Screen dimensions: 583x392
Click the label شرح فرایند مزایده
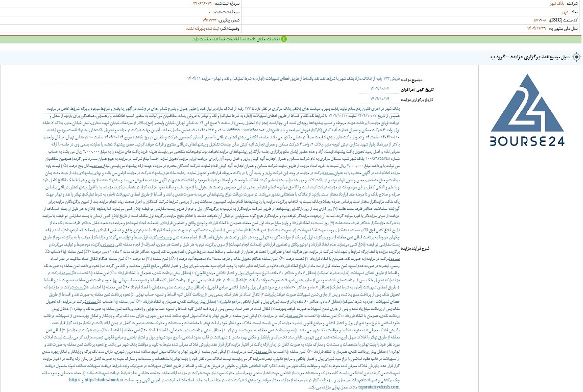415,248
